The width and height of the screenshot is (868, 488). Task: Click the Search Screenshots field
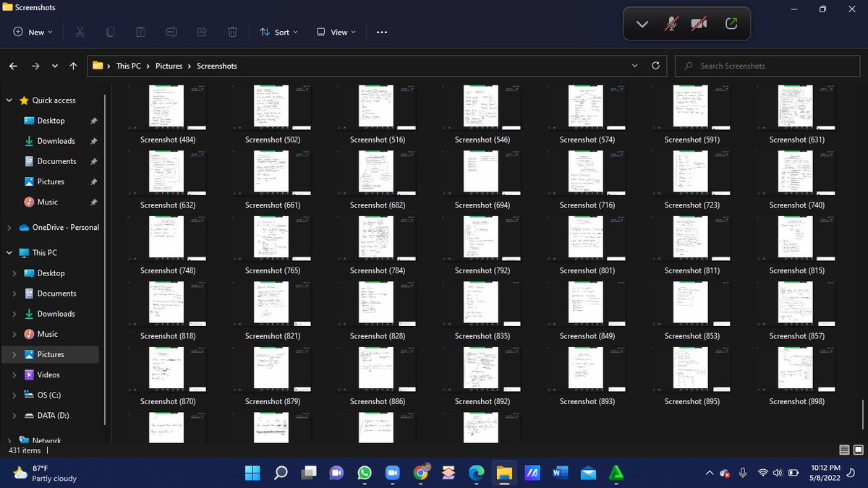click(767, 66)
